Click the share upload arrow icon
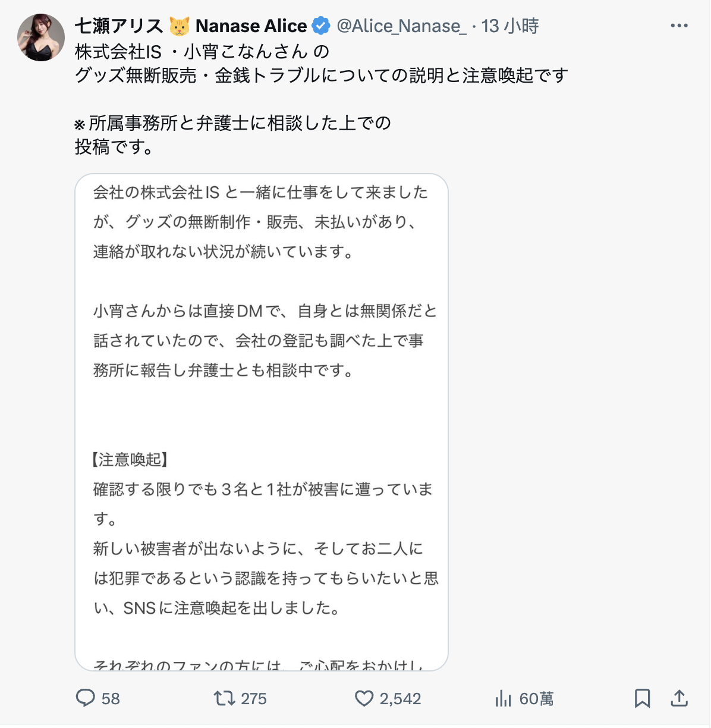The width and height of the screenshot is (711, 728). pyautogui.click(x=679, y=698)
